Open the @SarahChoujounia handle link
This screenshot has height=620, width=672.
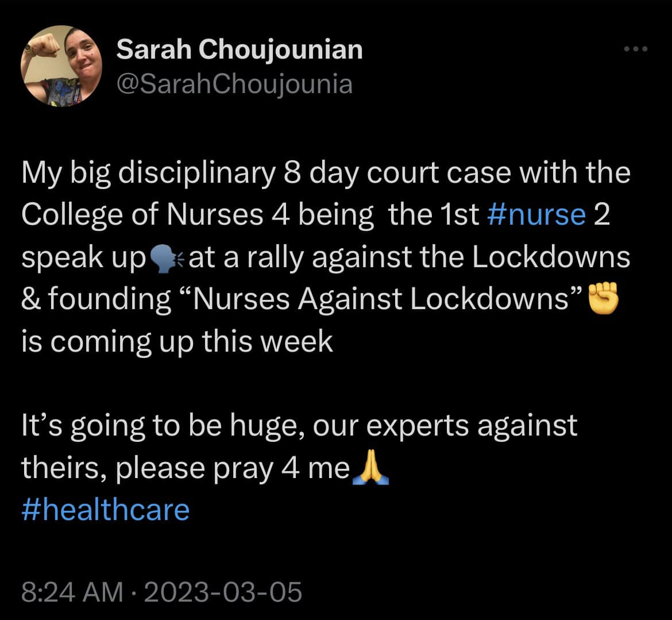[x=234, y=84]
